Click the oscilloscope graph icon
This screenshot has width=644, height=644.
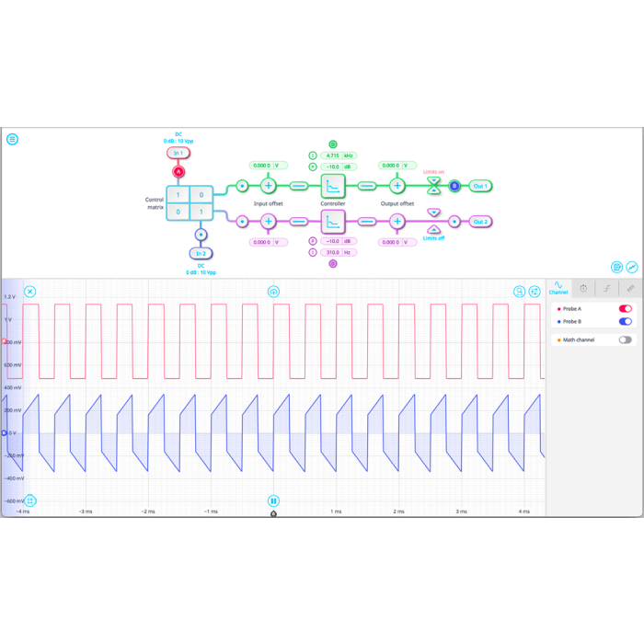632,267
